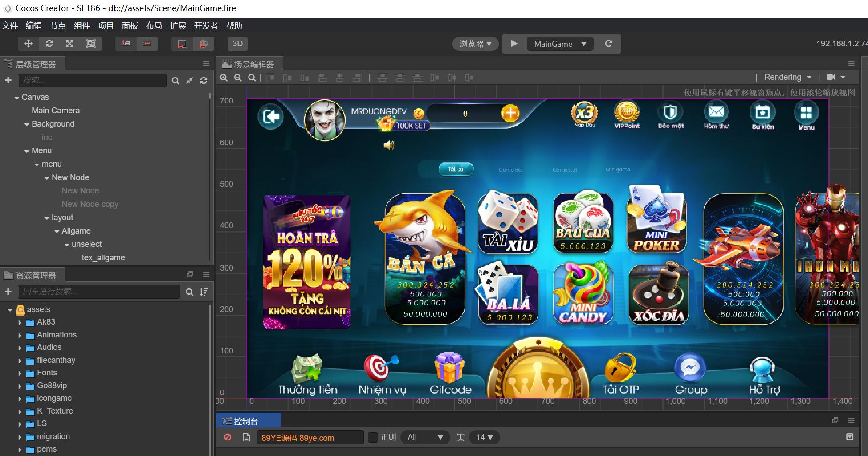This screenshot has height=456, width=868.
Task: Distribute nodes by vertical centers
Action: coord(399,78)
